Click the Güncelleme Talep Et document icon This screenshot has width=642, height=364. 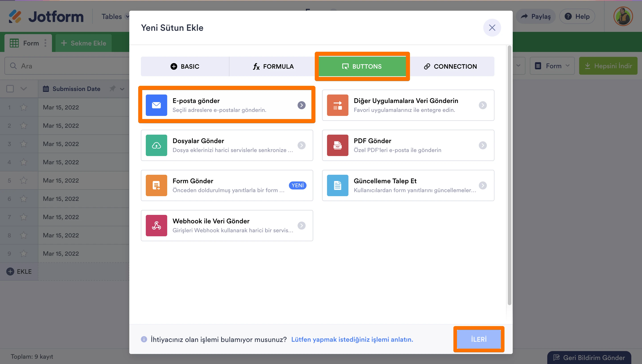coord(337,185)
